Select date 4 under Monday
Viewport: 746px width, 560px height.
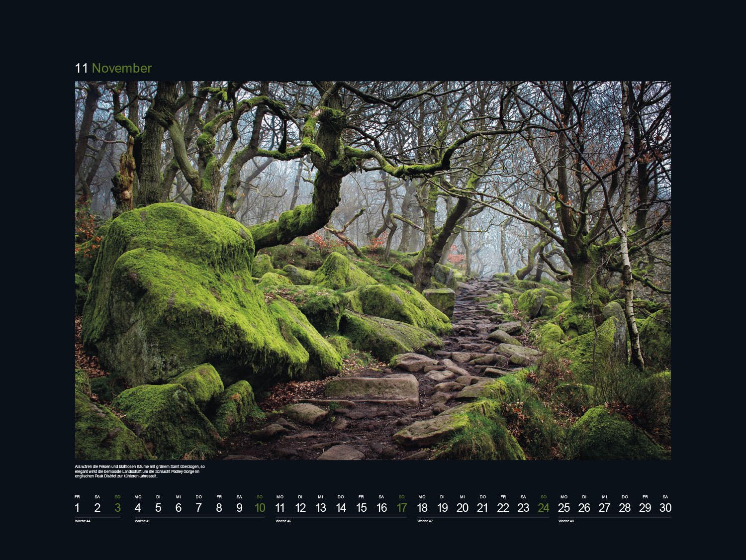[x=138, y=508]
